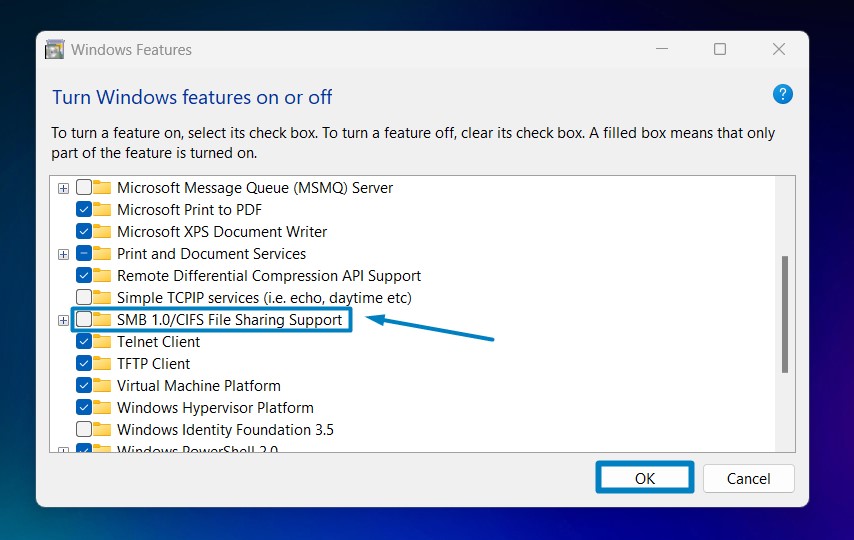Maximize the Windows Features dialog
The width and height of the screenshot is (854, 540).
pyautogui.click(x=720, y=49)
